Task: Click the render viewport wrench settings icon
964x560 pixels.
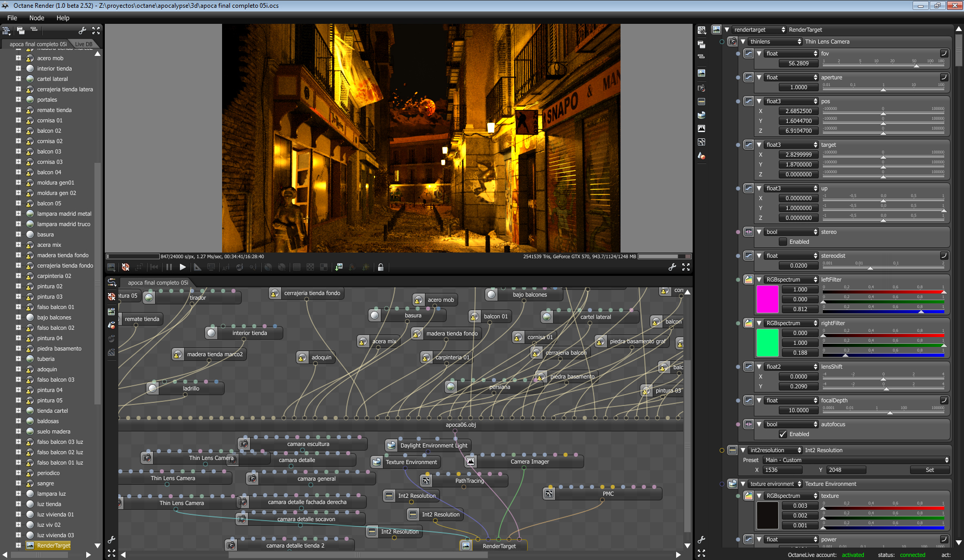Action: pyautogui.click(x=672, y=267)
